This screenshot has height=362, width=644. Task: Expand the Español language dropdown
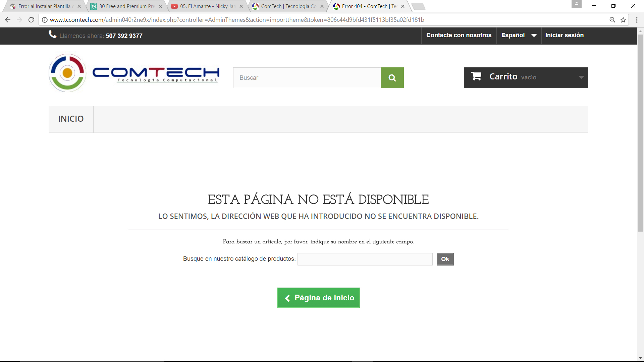point(519,35)
